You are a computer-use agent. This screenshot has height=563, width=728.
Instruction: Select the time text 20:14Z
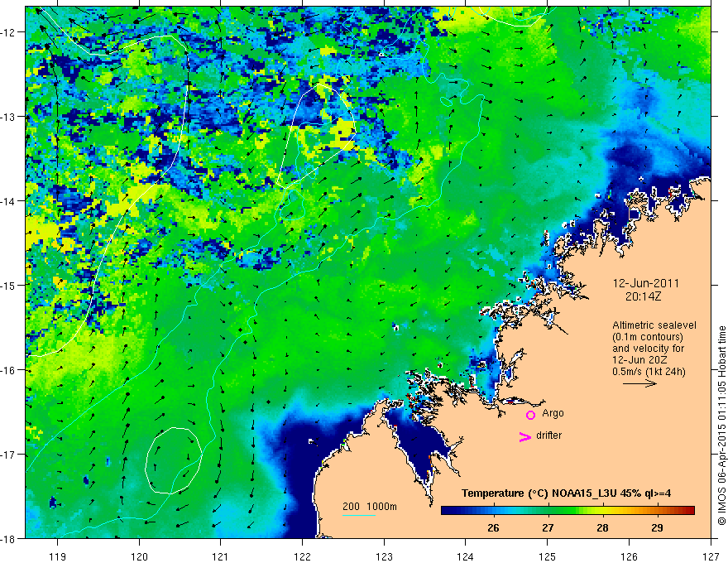(x=644, y=296)
